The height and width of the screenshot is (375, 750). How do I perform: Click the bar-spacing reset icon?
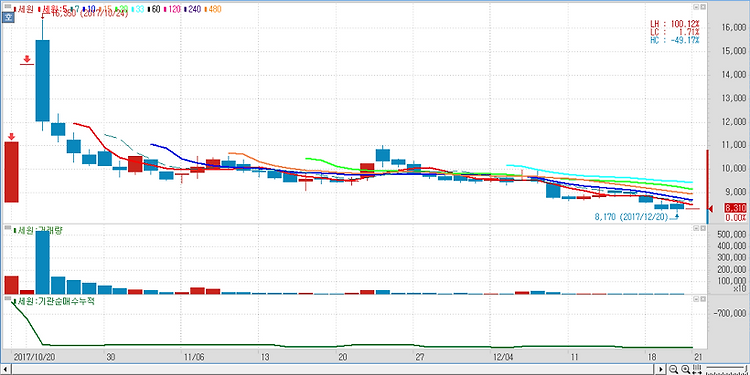click(x=697, y=369)
